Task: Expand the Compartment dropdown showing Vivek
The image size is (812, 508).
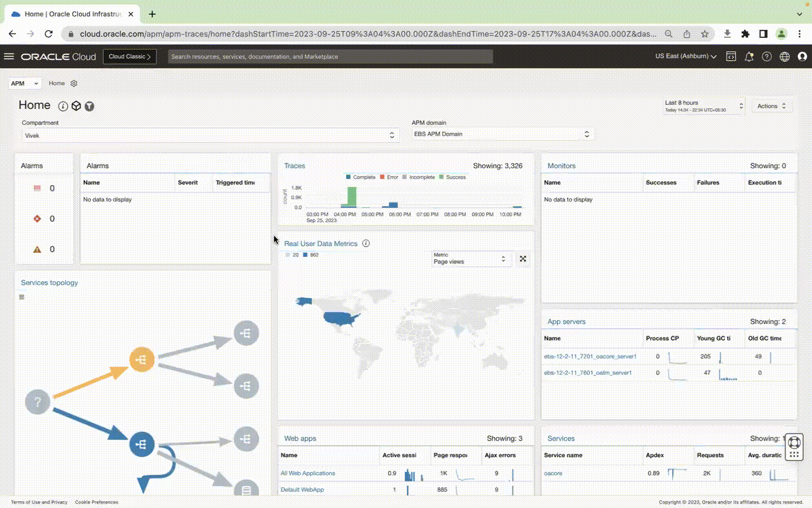Action: coord(210,135)
